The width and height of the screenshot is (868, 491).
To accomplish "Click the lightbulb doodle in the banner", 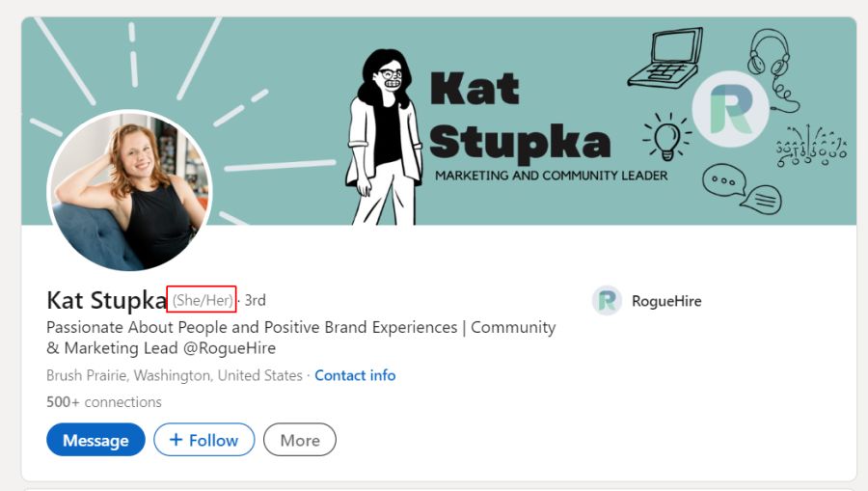I will point(666,136).
